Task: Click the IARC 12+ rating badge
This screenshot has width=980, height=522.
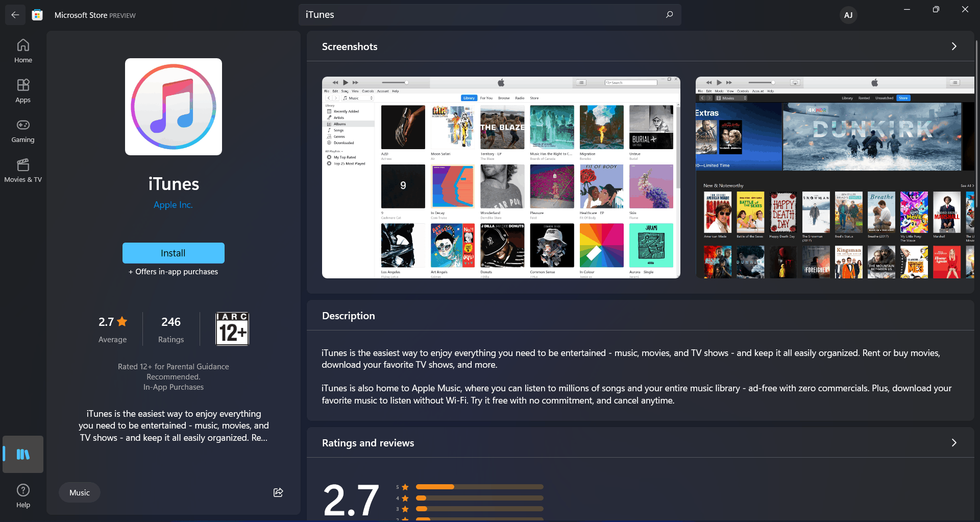Action: [232, 329]
